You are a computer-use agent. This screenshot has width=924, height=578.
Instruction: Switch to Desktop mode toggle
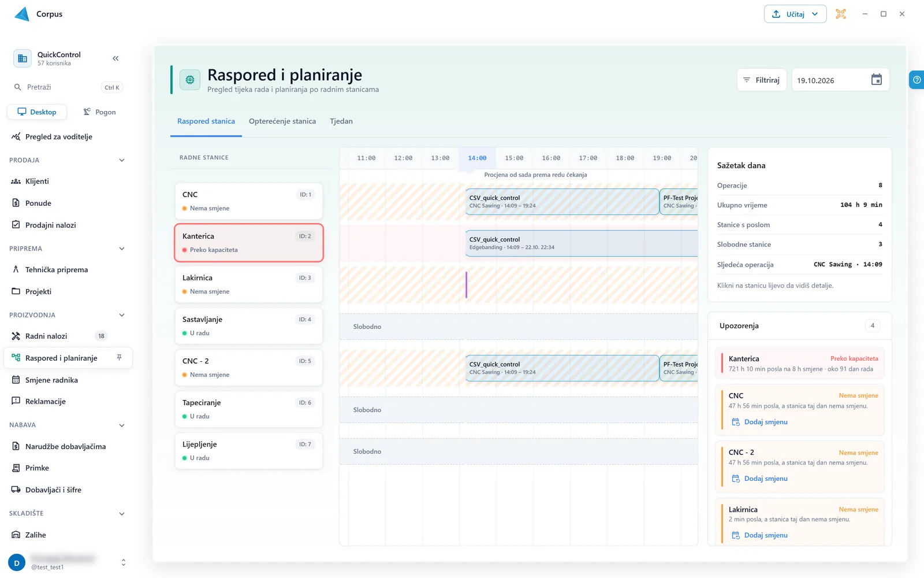coord(37,112)
